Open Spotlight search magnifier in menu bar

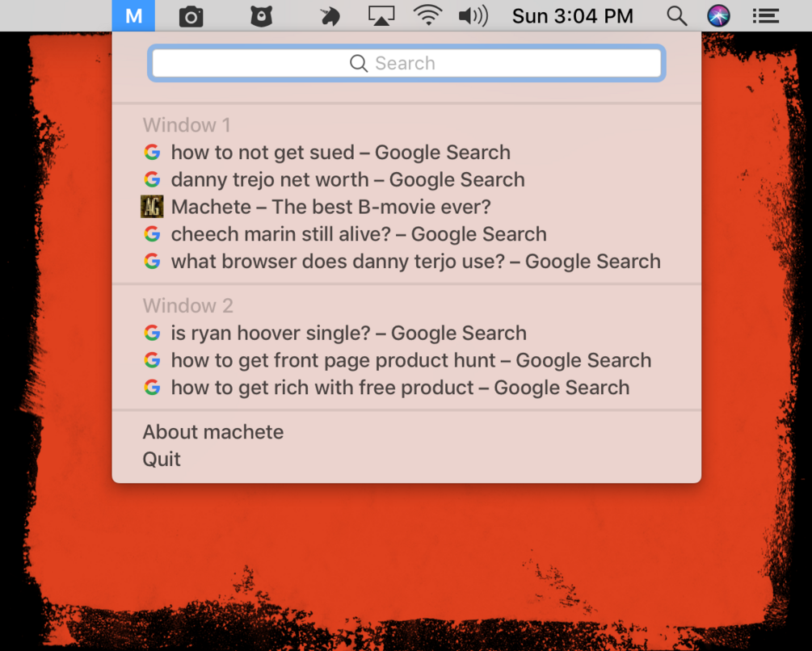pyautogui.click(x=677, y=16)
